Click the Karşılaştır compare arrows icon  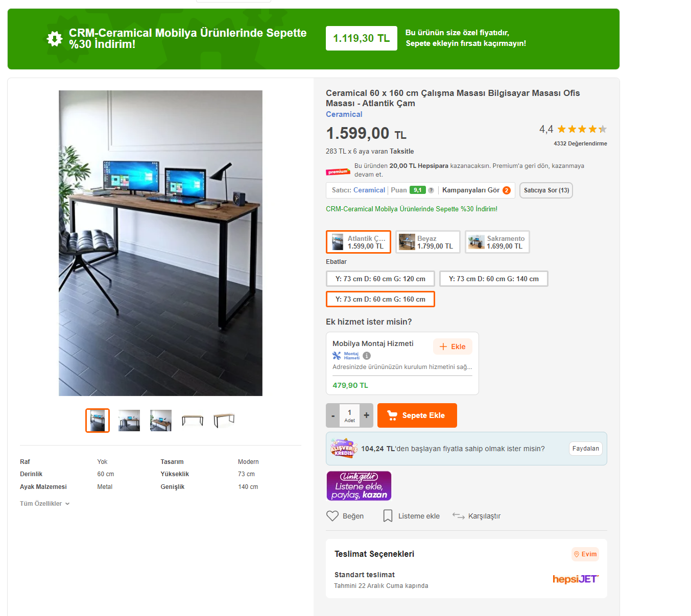point(459,516)
